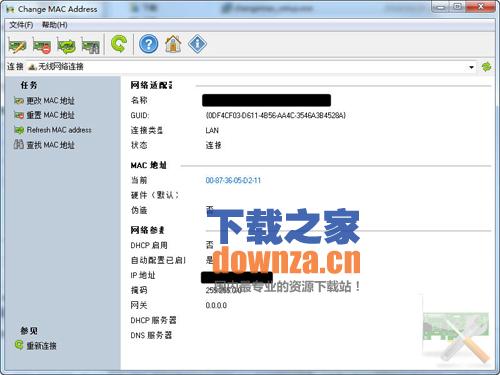
Task: Click the reset MAC address toolbar icon
Action: (42, 46)
